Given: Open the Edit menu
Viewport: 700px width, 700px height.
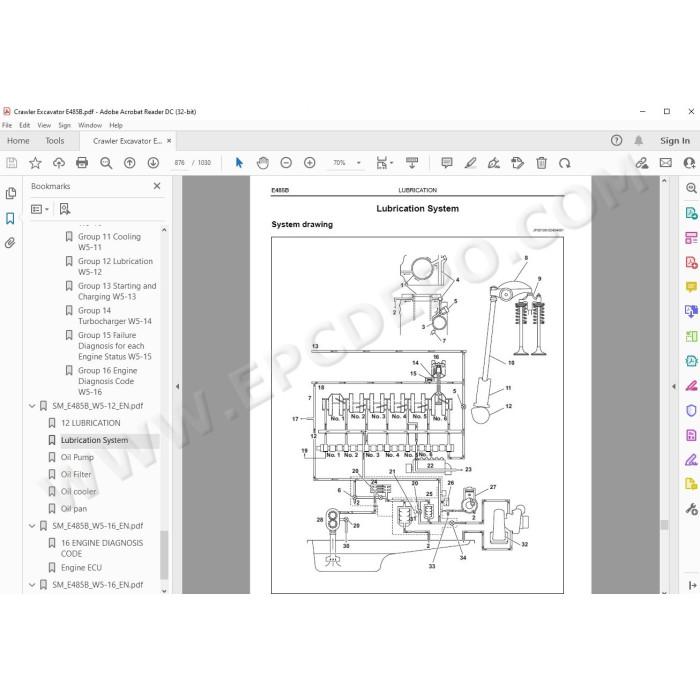Looking at the screenshot, I should click(x=25, y=125).
